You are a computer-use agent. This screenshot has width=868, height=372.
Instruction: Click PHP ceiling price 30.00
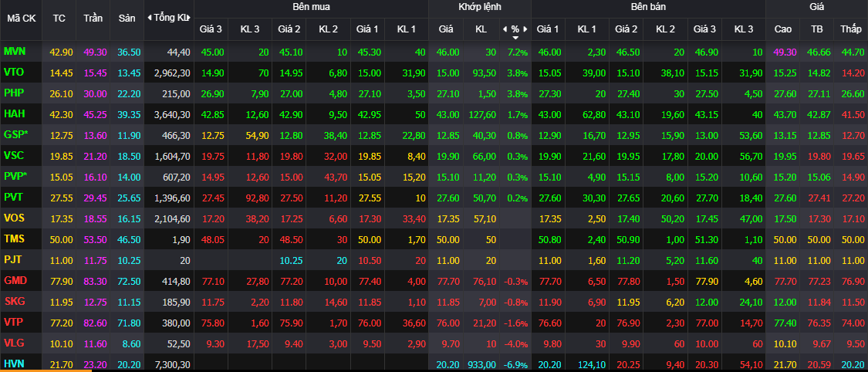coord(96,93)
